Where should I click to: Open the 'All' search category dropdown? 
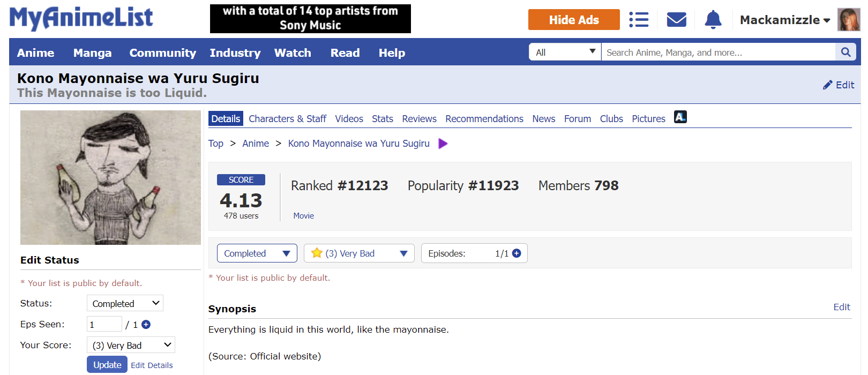pyautogui.click(x=565, y=52)
